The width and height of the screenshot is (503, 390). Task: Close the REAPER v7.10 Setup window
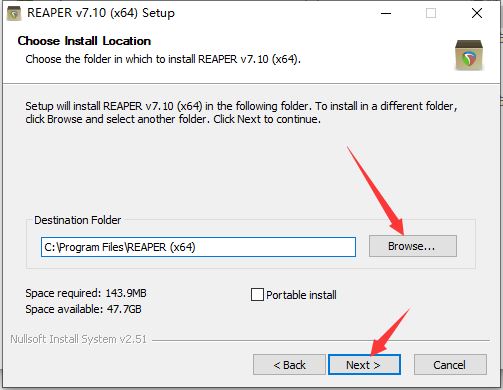point(477,13)
